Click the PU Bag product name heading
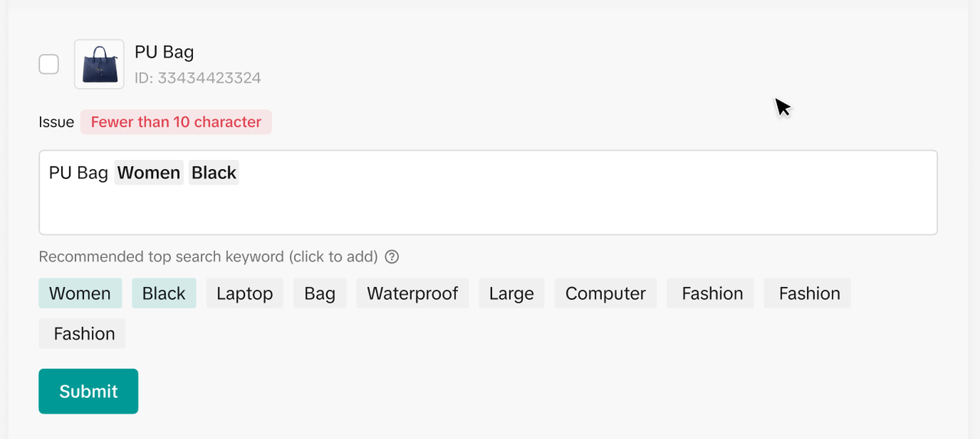 tap(164, 52)
